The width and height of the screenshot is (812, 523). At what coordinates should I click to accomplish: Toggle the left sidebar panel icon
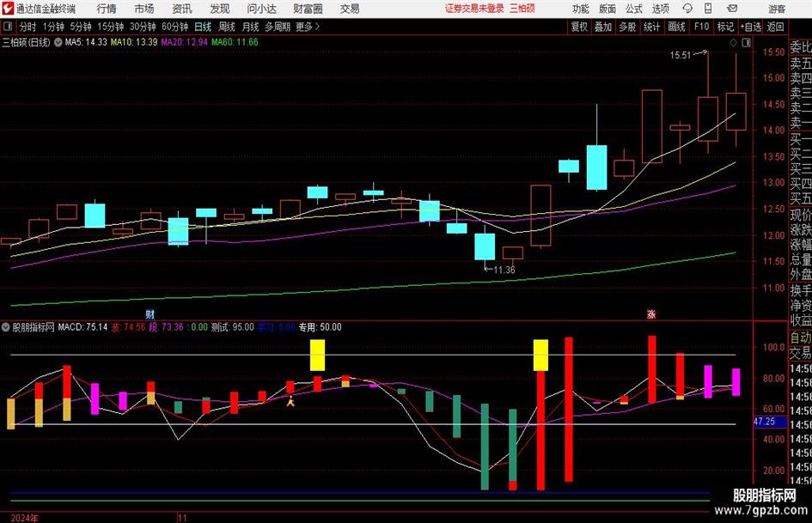point(7,27)
